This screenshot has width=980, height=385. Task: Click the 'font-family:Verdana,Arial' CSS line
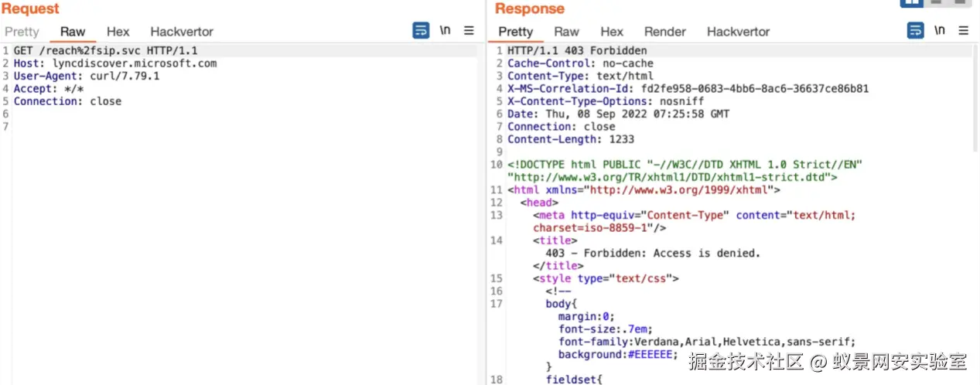pyautogui.click(x=707, y=342)
